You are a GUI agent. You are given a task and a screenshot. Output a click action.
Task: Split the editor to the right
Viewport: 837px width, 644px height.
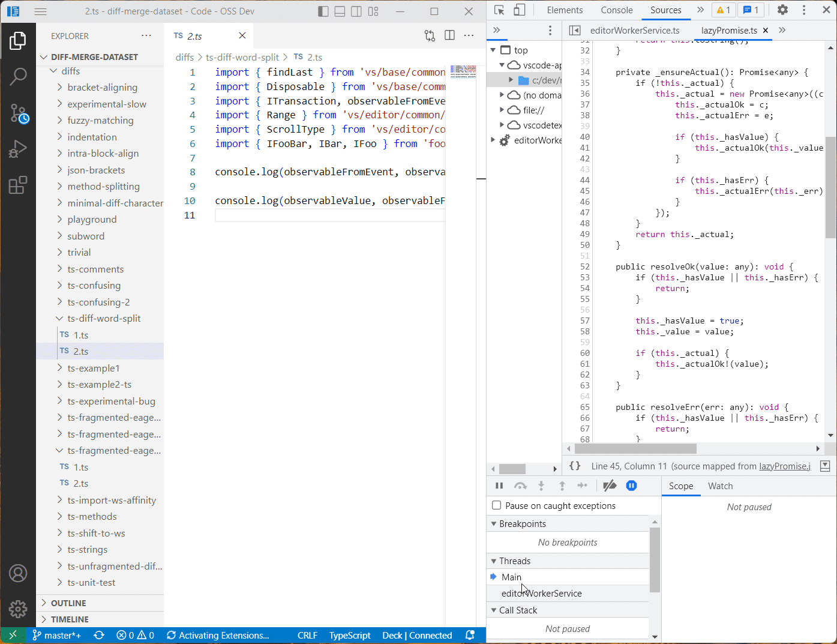coord(449,36)
